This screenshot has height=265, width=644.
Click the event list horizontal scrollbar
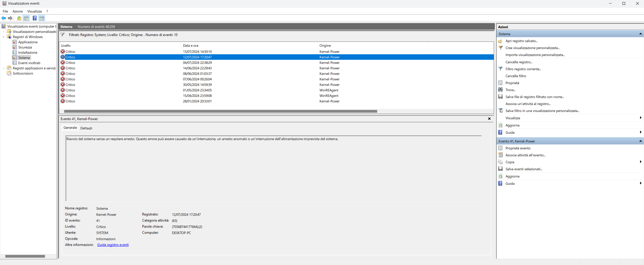[220, 111]
